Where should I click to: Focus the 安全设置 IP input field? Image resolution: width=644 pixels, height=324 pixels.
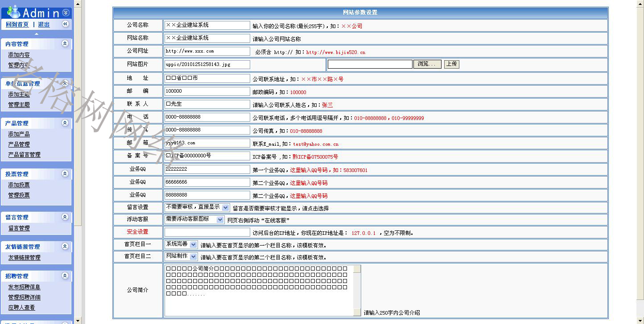point(207,232)
